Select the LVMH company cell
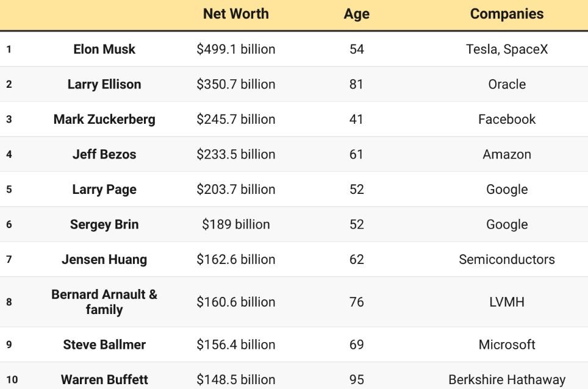588x389 pixels. [507, 302]
